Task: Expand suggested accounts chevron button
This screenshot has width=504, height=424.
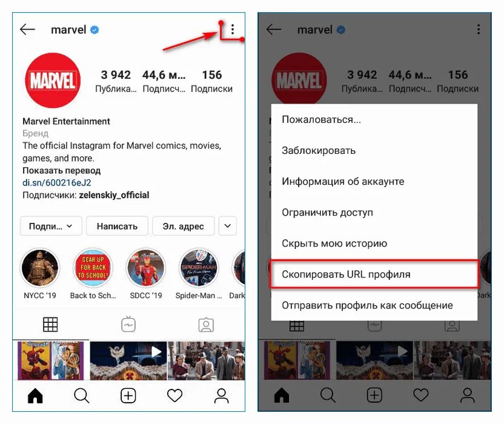Action: [228, 226]
